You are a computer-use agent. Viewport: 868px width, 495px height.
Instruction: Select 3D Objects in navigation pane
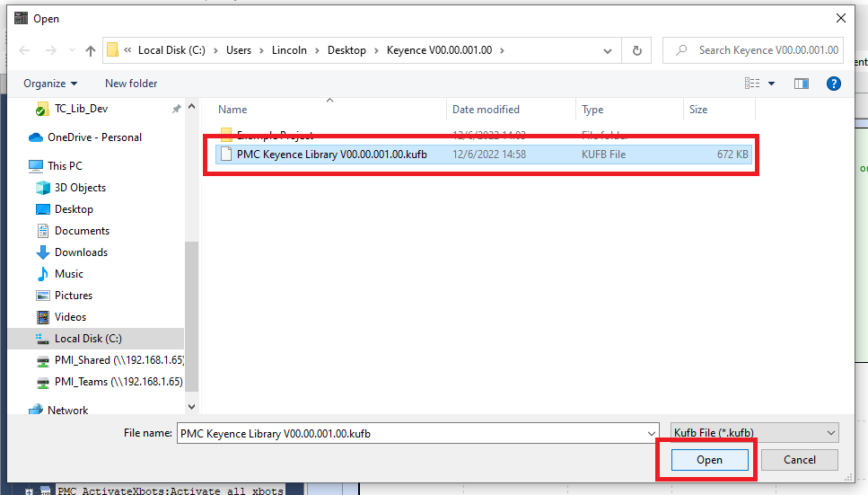pyautogui.click(x=80, y=188)
